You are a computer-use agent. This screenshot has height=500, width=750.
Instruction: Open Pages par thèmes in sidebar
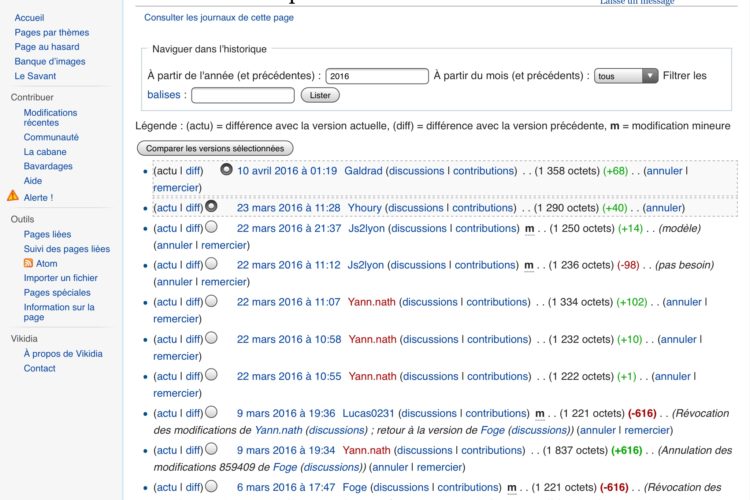[52, 33]
